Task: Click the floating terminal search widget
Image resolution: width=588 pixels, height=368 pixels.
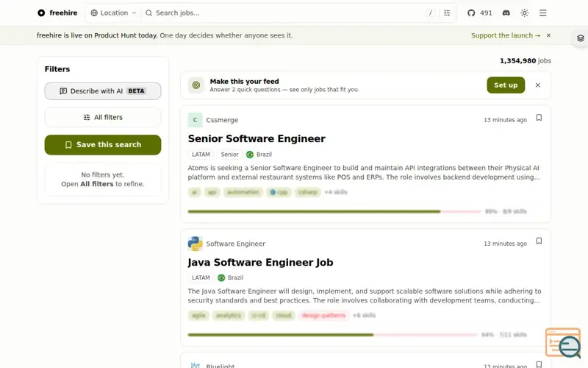Action: (563, 342)
